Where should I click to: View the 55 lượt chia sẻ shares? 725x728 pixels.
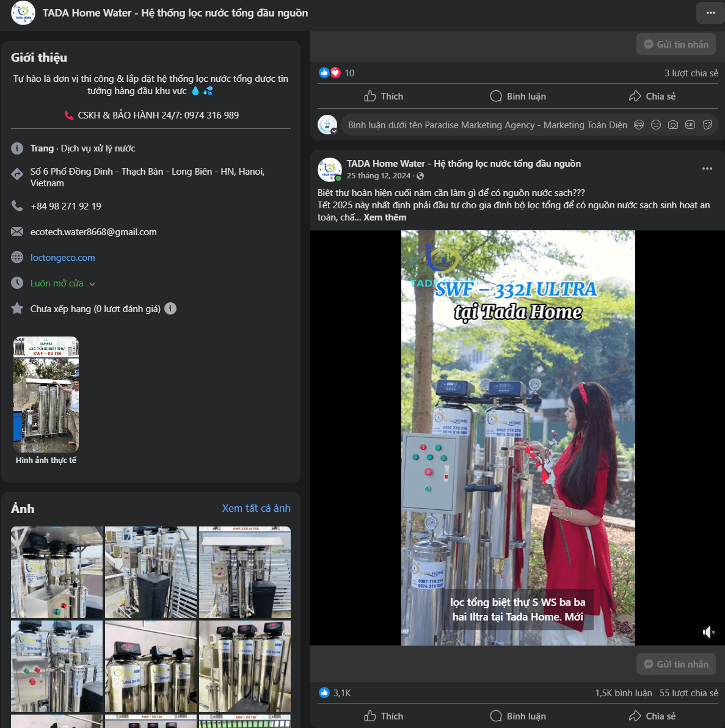pos(689,693)
